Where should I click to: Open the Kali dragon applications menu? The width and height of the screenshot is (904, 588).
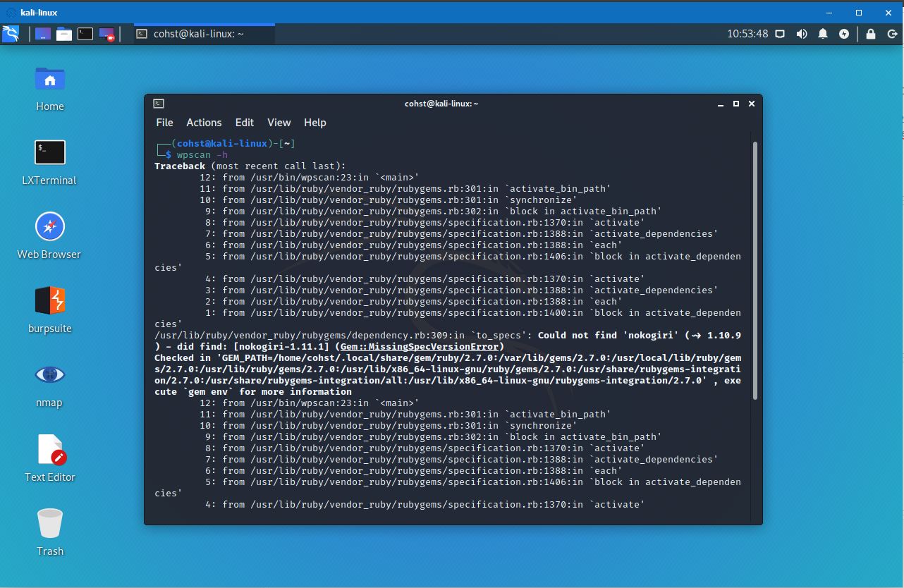pyautogui.click(x=11, y=34)
